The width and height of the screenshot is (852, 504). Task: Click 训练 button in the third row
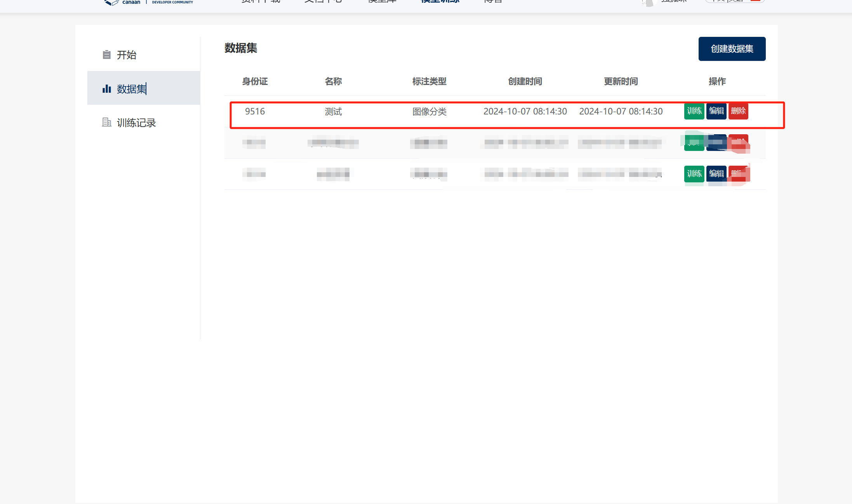pos(694,173)
